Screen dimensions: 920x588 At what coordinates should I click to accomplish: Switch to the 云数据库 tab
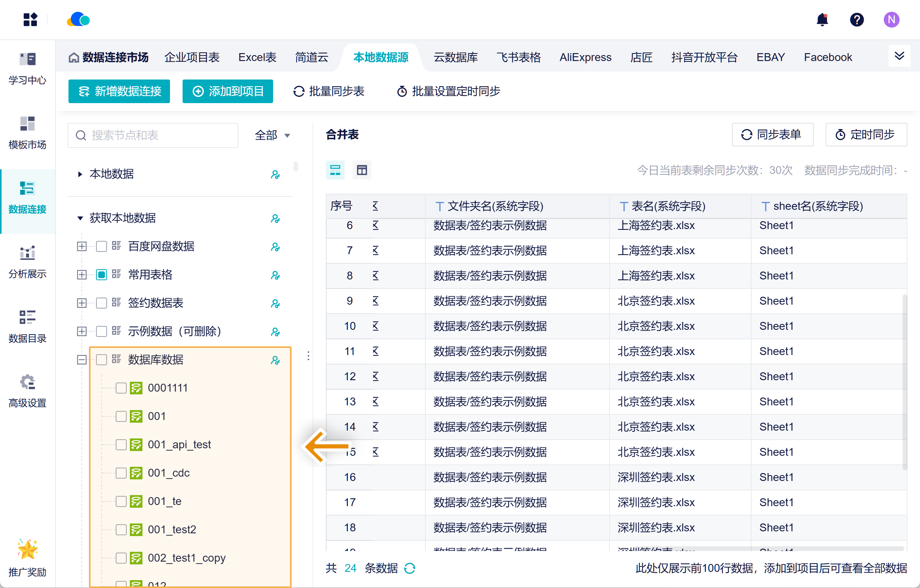coord(456,57)
